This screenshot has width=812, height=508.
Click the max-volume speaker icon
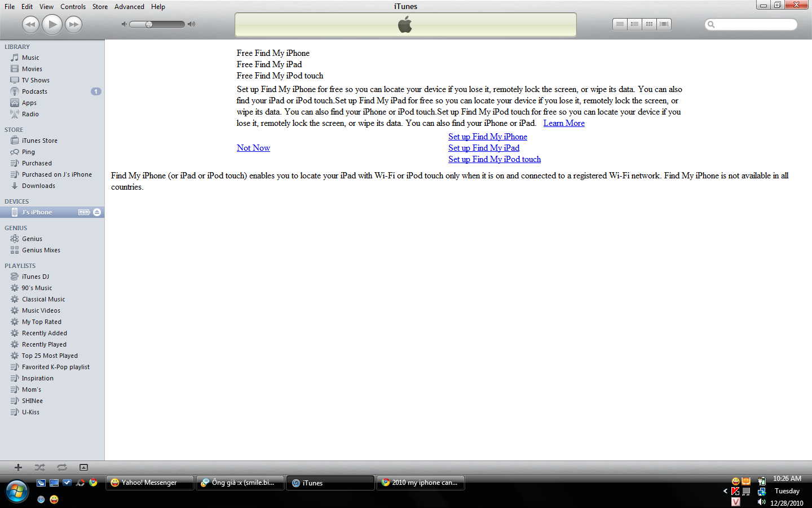point(192,24)
